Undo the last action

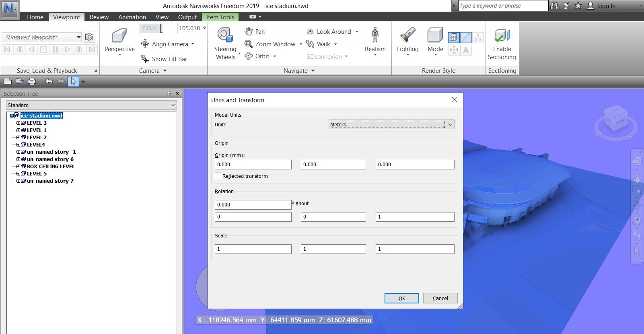(x=49, y=81)
